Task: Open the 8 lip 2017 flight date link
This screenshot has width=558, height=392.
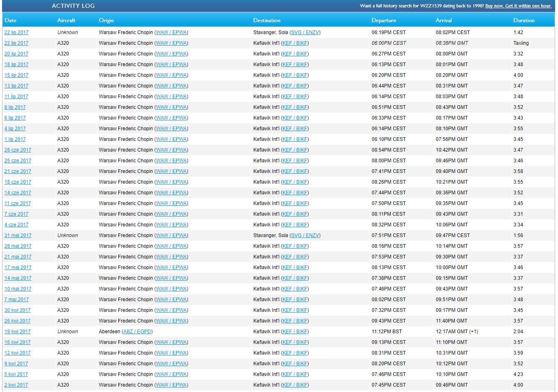Action: (x=15, y=107)
